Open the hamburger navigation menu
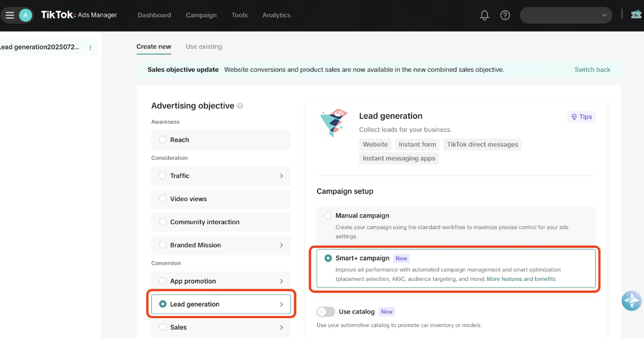This screenshot has height=338, width=644. pyautogui.click(x=10, y=15)
